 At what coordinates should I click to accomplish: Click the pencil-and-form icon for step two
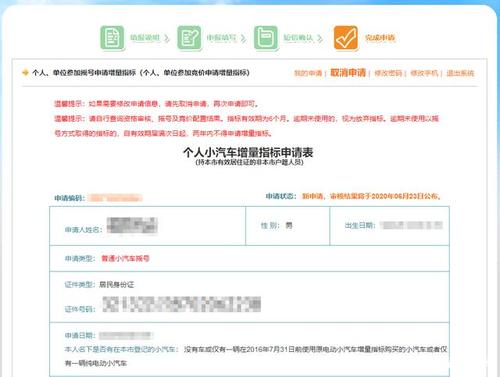(189, 38)
